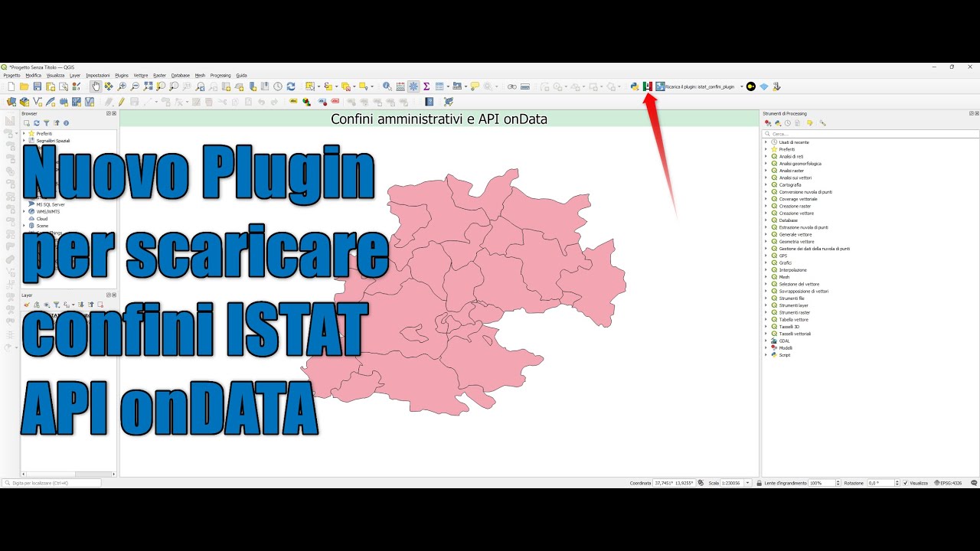Toggle the Visualizza render checkbox

click(x=906, y=483)
